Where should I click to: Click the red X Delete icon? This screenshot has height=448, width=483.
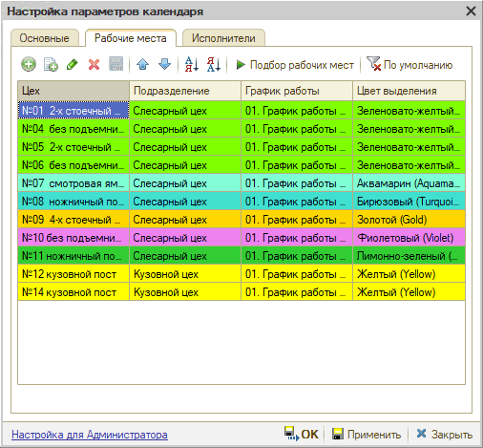[94, 65]
